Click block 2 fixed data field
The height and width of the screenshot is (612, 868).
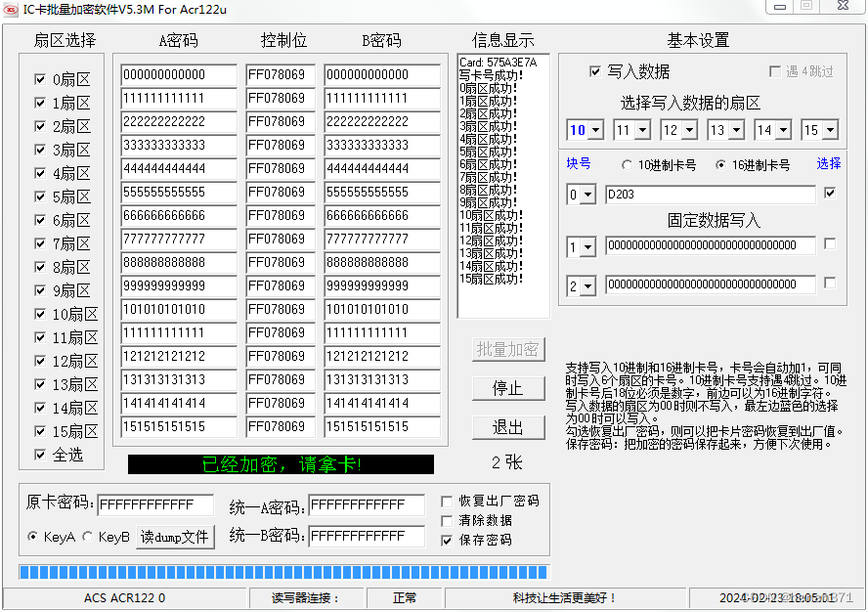(x=711, y=284)
